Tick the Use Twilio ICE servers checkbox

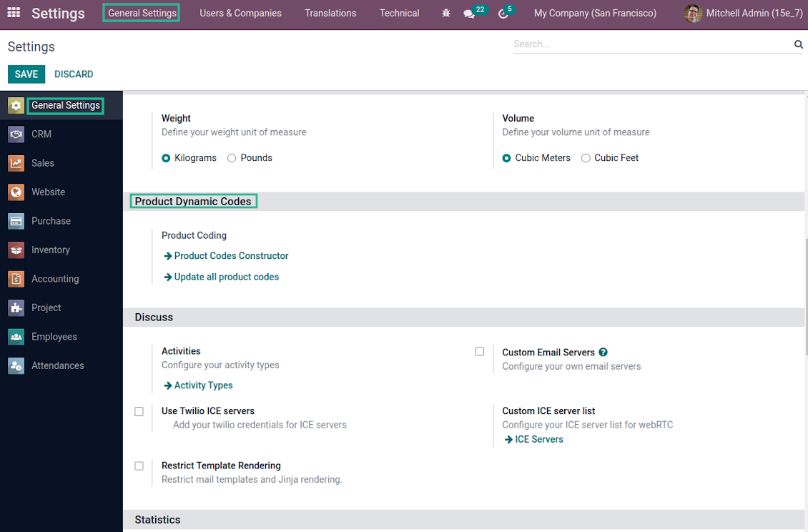(x=139, y=411)
